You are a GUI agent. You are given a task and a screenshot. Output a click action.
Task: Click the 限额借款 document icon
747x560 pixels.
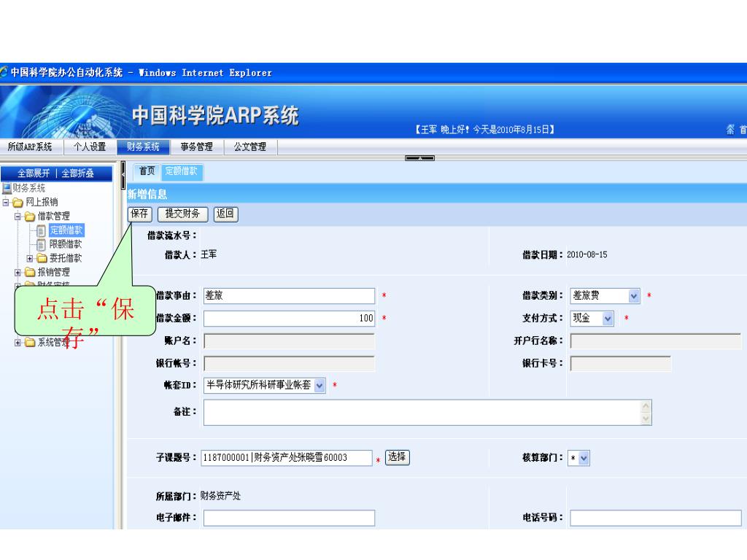point(41,245)
